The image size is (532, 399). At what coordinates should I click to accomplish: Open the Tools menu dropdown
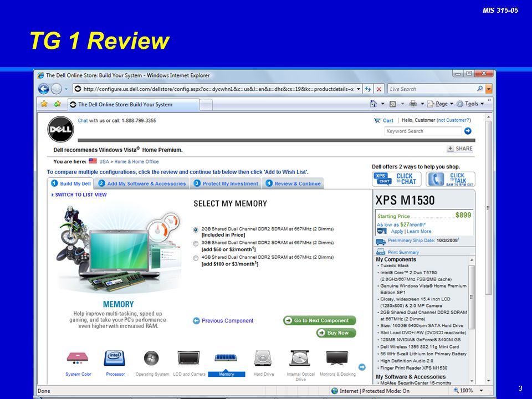tap(470, 104)
